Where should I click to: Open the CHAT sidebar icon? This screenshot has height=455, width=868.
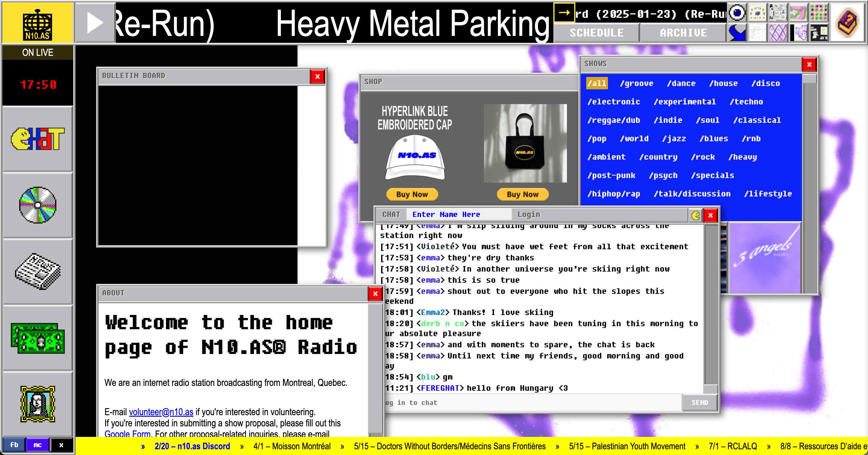point(37,138)
